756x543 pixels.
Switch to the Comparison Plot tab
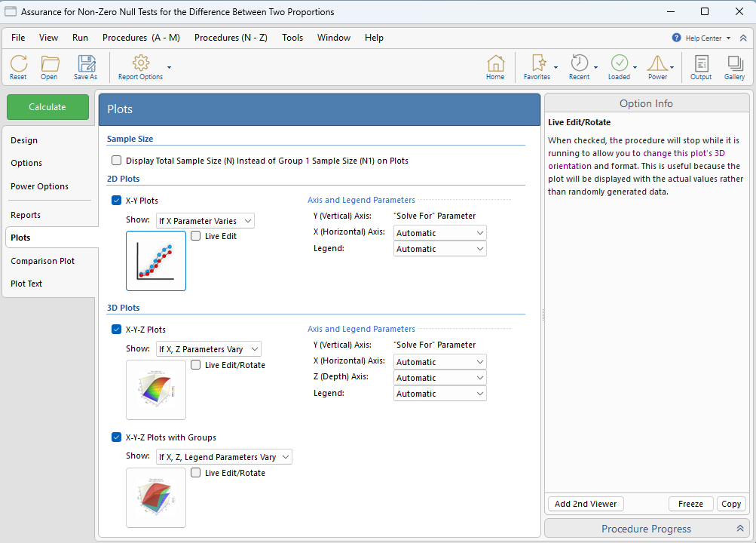[42, 261]
